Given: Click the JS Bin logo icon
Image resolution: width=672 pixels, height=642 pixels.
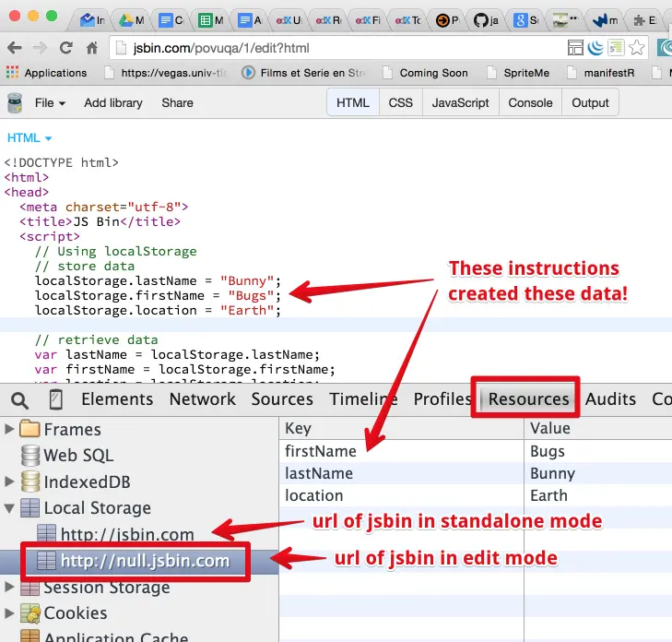Looking at the screenshot, I should tap(15, 103).
